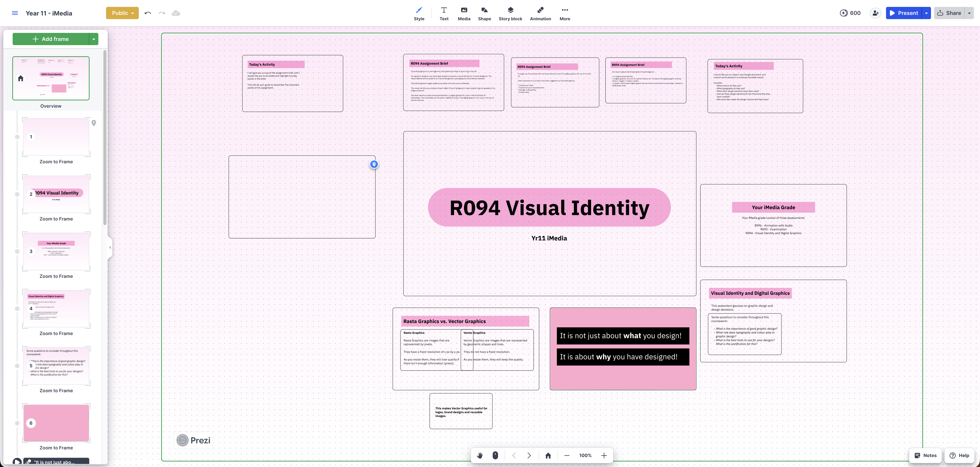Viewport: 980px width, 467px height.
Task: Open the Shape tool
Action: pos(484,14)
